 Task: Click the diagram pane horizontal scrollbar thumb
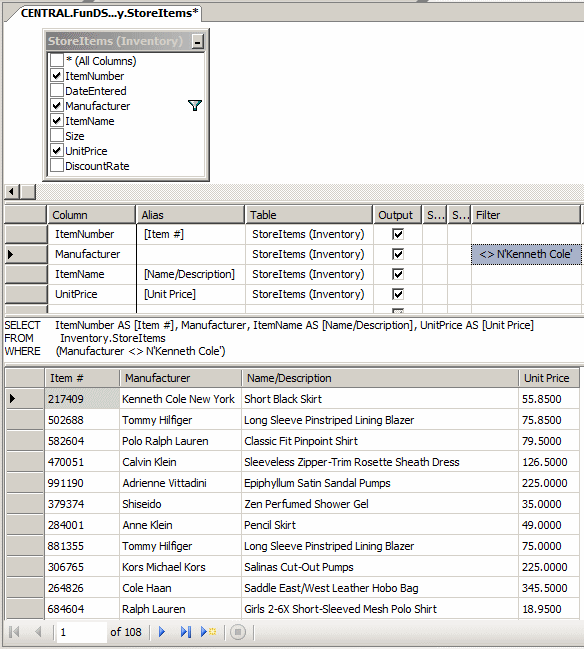coord(28,192)
